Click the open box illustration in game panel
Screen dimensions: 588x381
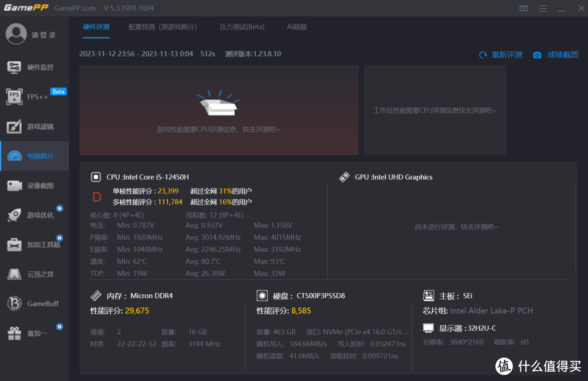pyautogui.click(x=219, y=103)
